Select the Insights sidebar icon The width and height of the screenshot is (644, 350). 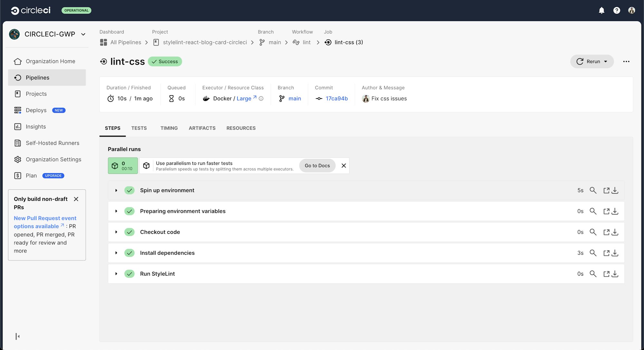17,127
